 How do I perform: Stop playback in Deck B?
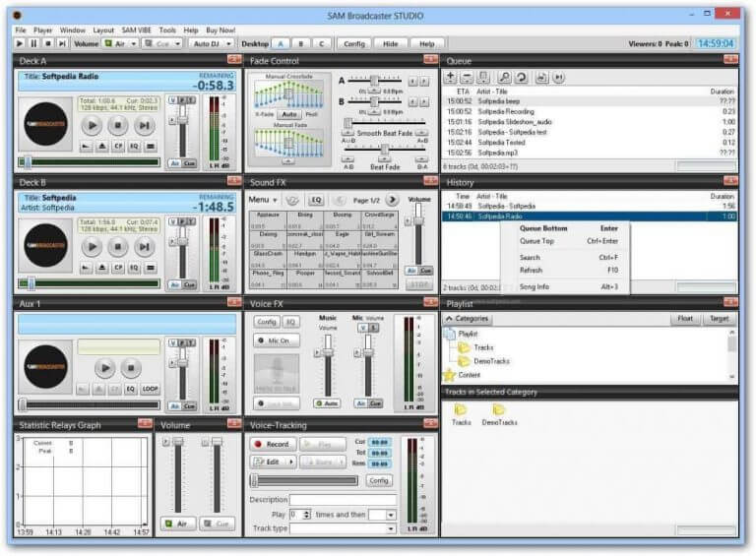(x=118, y=247)
